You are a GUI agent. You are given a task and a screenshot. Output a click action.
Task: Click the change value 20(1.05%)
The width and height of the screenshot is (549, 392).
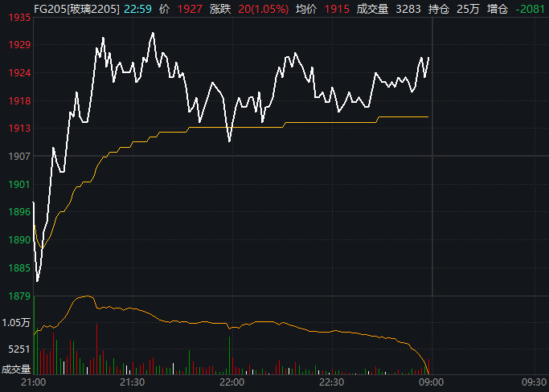260,9
